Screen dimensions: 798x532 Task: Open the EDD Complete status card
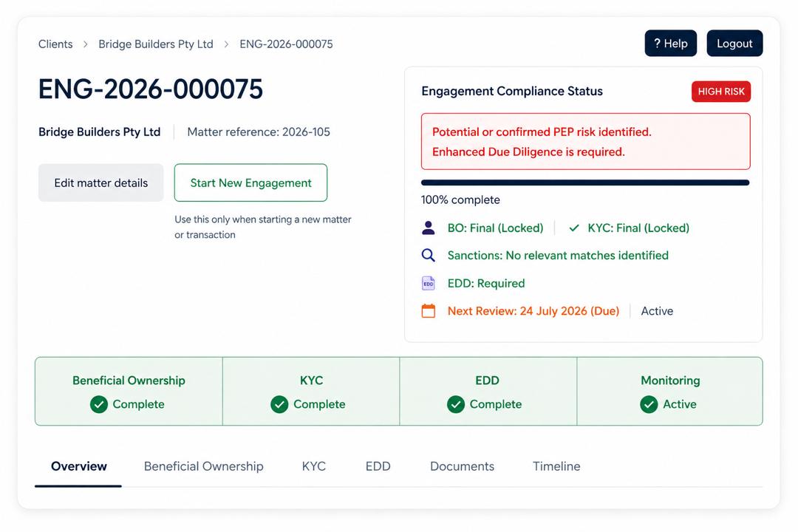click(488, 392)
